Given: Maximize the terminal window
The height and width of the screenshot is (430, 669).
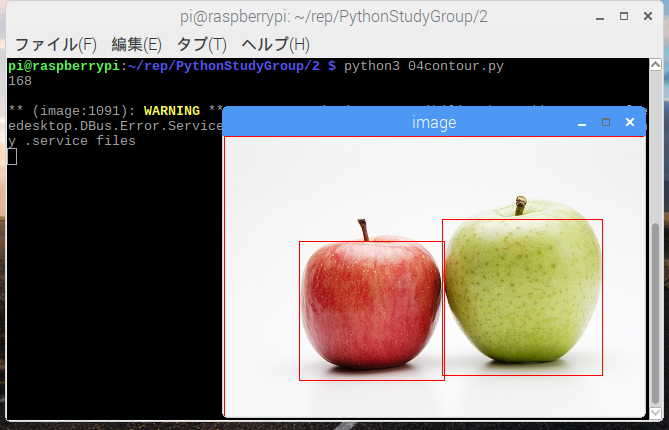Looking at the screenshot, I should [624, 17].
